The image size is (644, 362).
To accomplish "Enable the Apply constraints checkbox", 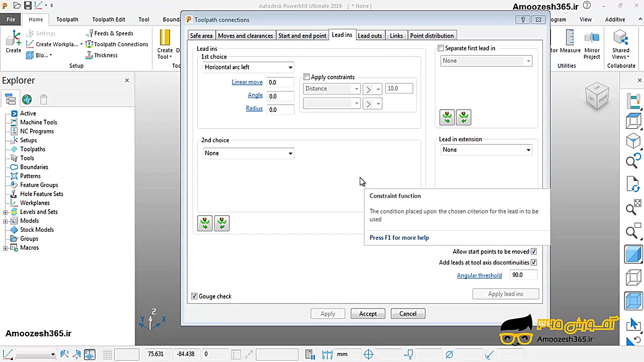I will (x=306, y=77).
